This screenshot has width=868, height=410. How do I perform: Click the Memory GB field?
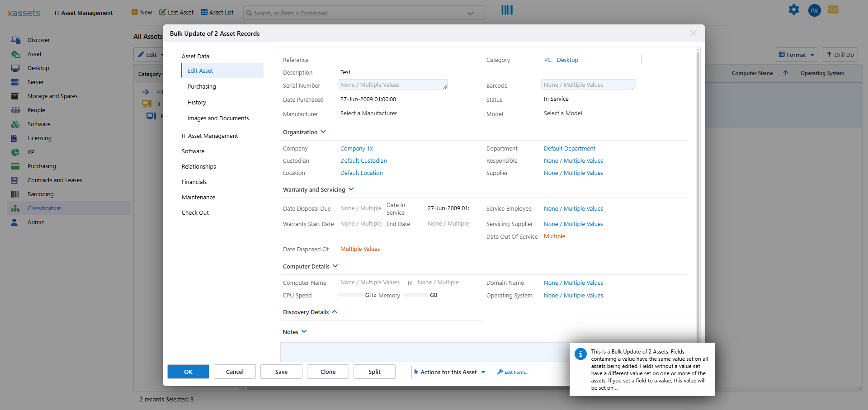[415, 295]
